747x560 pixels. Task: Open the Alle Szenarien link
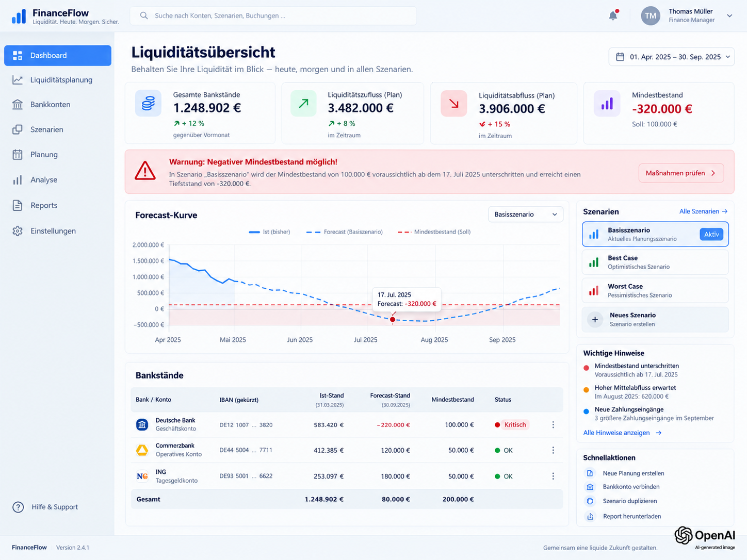[x=703, y=211]
